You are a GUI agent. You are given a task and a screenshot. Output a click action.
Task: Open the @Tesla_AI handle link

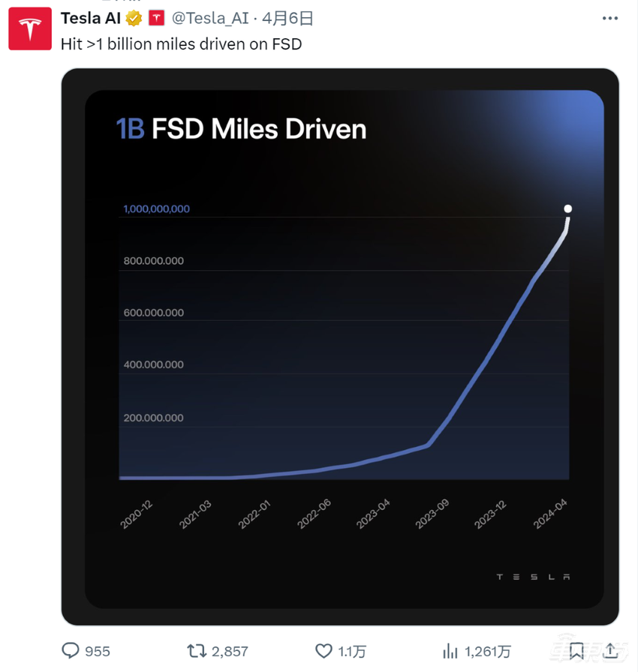tap(210, 18)
